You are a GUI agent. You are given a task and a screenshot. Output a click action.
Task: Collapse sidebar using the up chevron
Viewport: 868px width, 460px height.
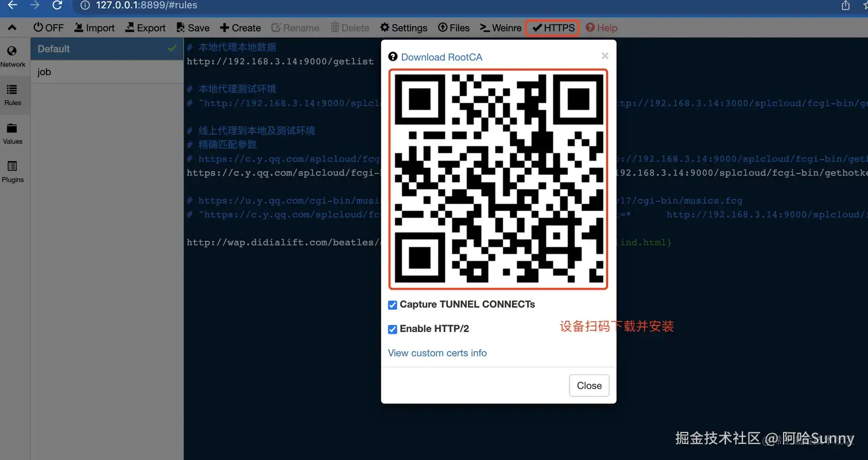pyautogui.click(x=12, y=28)
